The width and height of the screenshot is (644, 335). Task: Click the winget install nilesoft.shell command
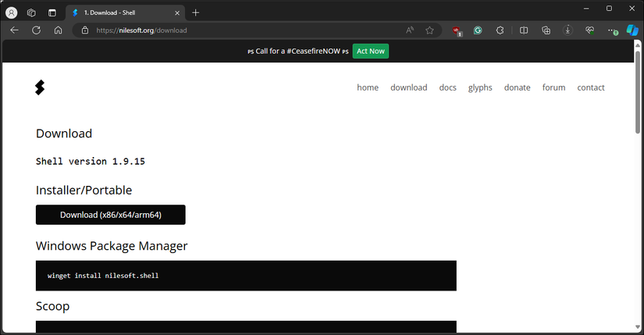pos(103,276)
